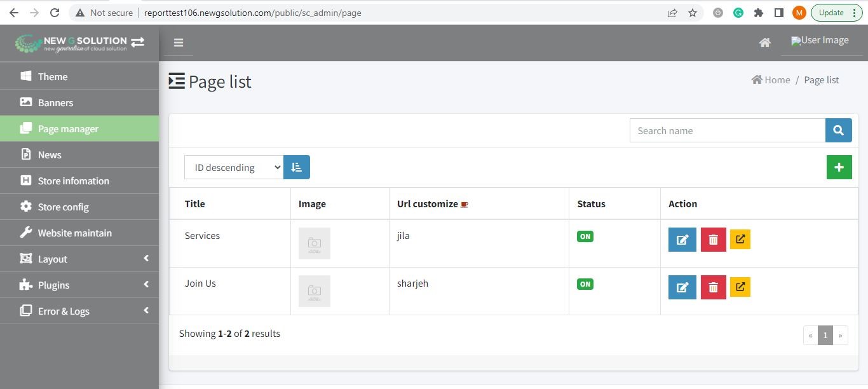Click the jila url text
868x389 pixels.
click(x=403, y=236)
